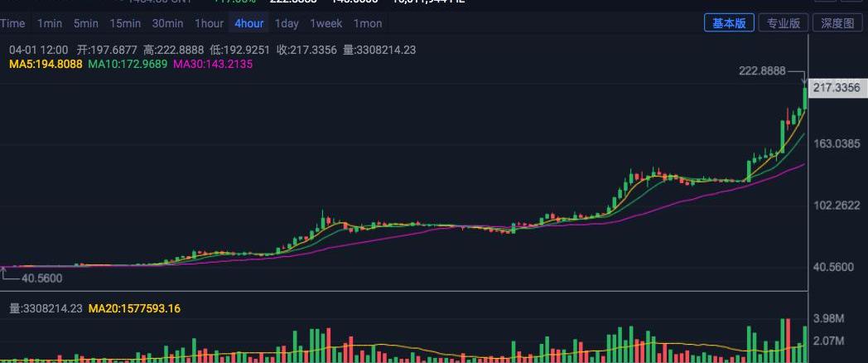868x363 pixels.
Task: Click the MA10 indicator label
Action: pyautogui.click(x=128, y=65)
